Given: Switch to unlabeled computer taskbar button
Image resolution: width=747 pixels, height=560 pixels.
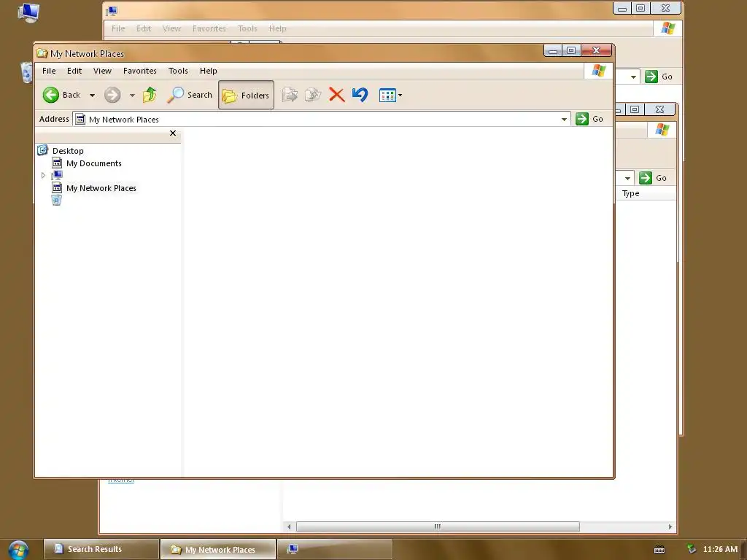Looking at the screenshot, I should tap(335, 549).
